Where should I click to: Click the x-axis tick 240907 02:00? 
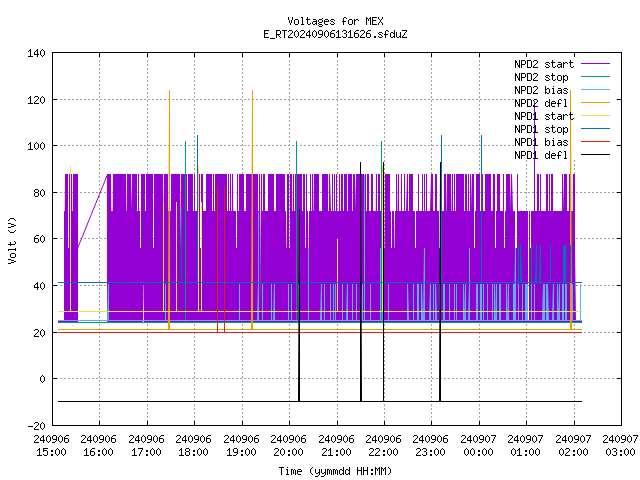coord(573,446)
